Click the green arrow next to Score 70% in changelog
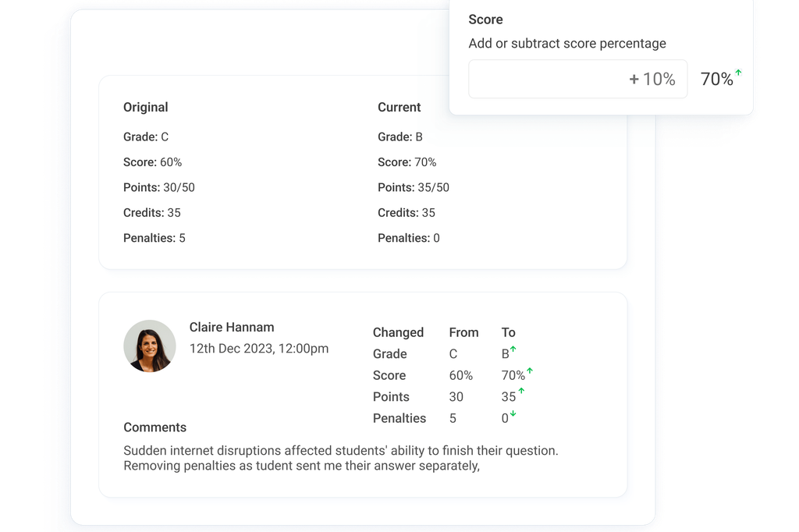The image size is (799, 532). click(x=531, y=371)
